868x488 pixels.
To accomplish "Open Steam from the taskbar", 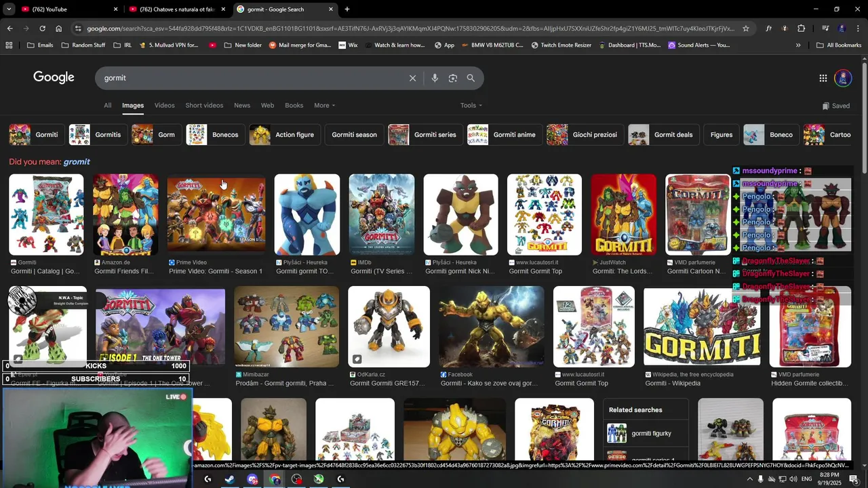I will tap(230, 479).
